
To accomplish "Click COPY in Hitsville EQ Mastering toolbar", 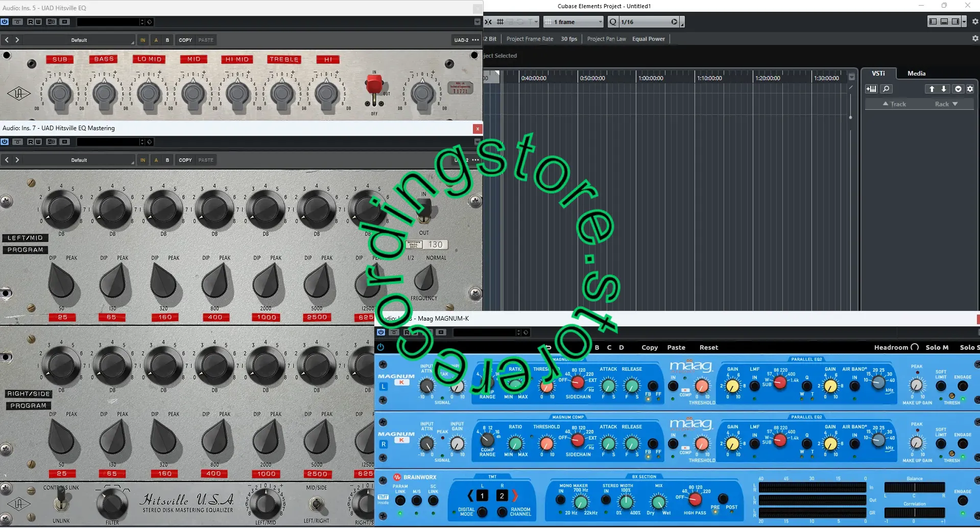I will click(185, 160).
